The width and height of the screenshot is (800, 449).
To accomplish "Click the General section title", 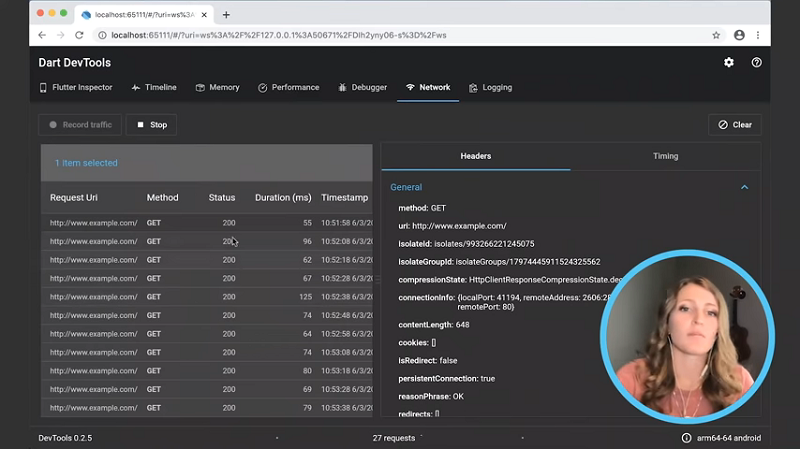I will [x=406, y=187].
